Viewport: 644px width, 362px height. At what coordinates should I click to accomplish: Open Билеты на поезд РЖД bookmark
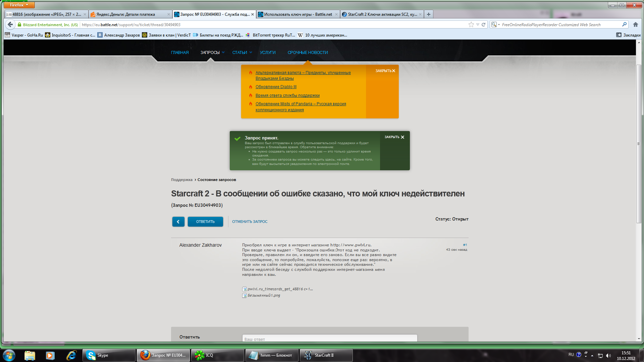(218, 35)
